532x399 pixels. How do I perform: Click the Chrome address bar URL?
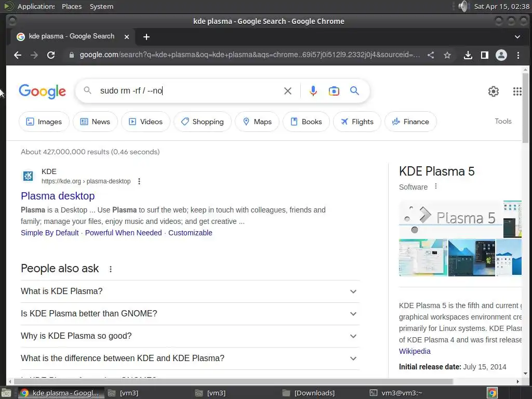(x=250, y=55)
